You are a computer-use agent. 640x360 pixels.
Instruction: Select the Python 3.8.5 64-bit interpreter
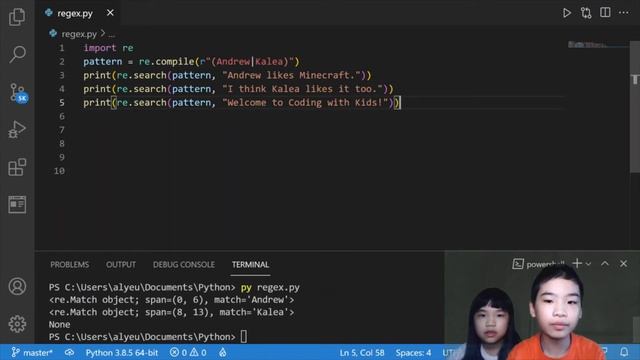121,352
